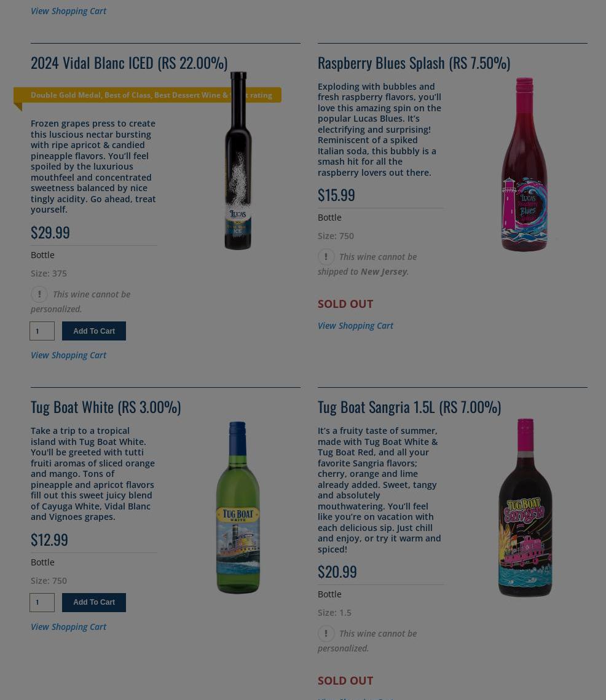The height and width of the screenshot is (700, 606).
Task: Click the exclamation icon next to New Jersey shipping note
Action: pyautogui.click(x=326, y=257)
